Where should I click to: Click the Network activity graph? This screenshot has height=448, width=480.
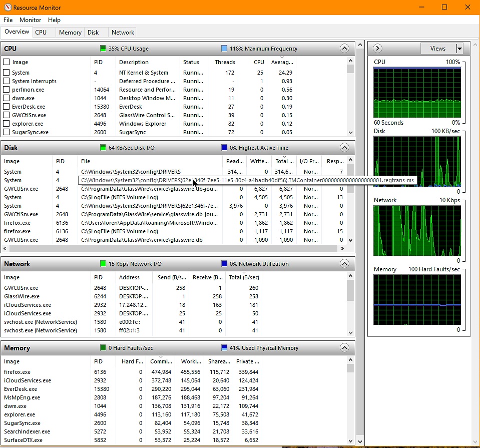[417, 231]
